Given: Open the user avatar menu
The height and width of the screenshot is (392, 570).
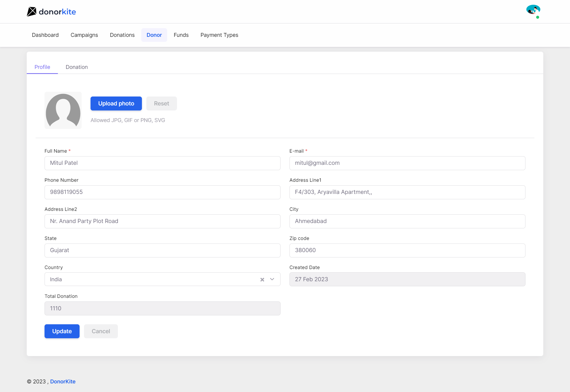Looking at the screenshot, I should [x=533, y=10].
